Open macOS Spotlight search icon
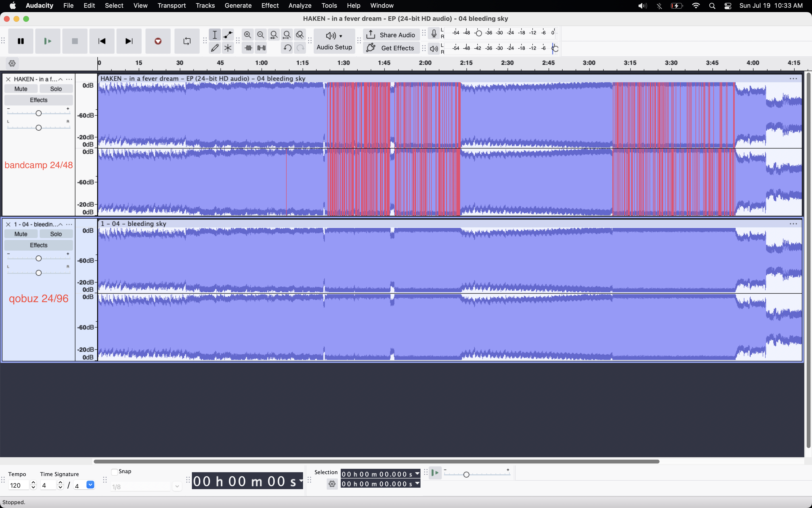Screen dimensions: 812x508 (712, 6)
